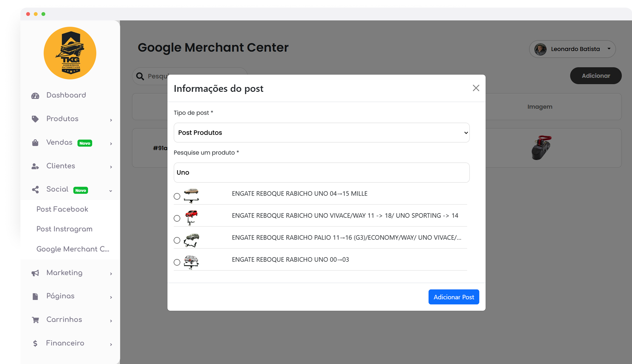Click the Adicionar Post button
The height and width of the screenshot is (364, 632).
[x=453, y=297]
